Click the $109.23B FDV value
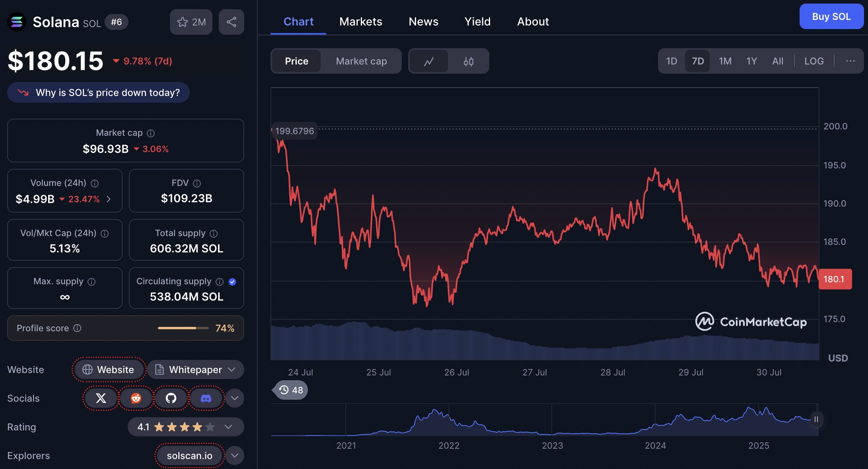This screenshot has width=868, height=469. click(x=187, y=198)
